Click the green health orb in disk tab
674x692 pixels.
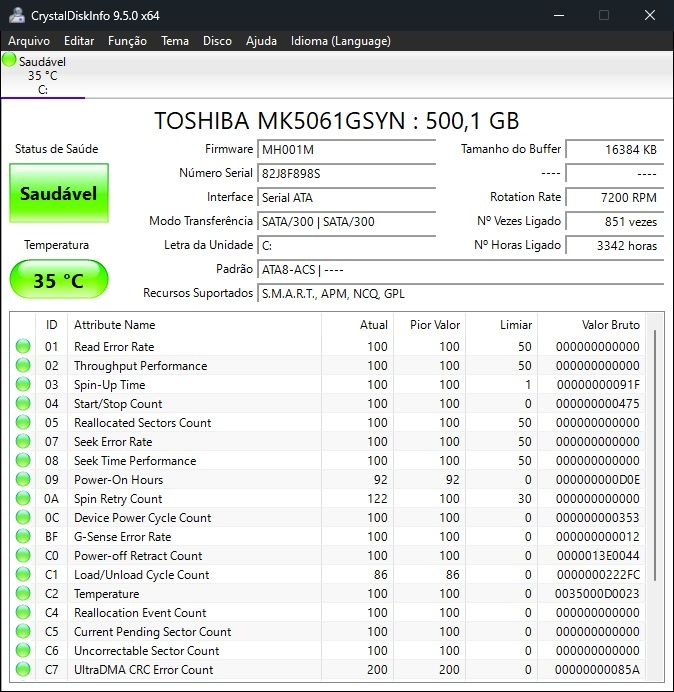coord(9,60)
